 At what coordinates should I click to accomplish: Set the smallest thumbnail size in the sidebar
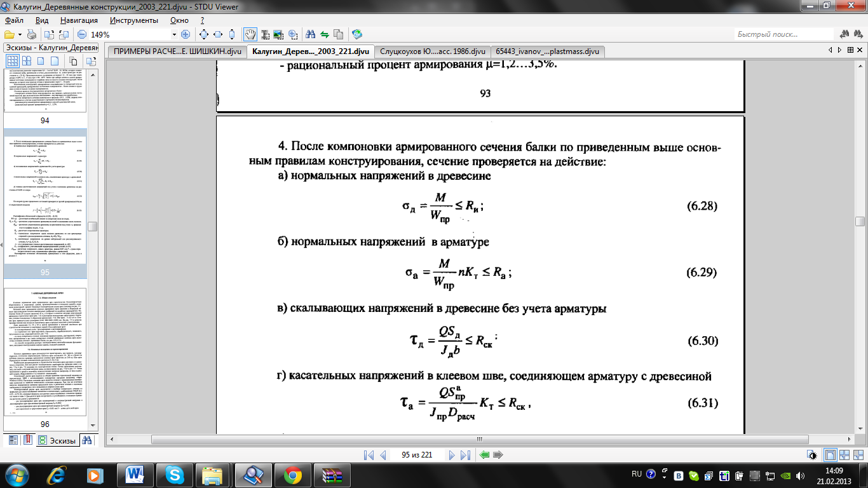[x=12, y=62]
